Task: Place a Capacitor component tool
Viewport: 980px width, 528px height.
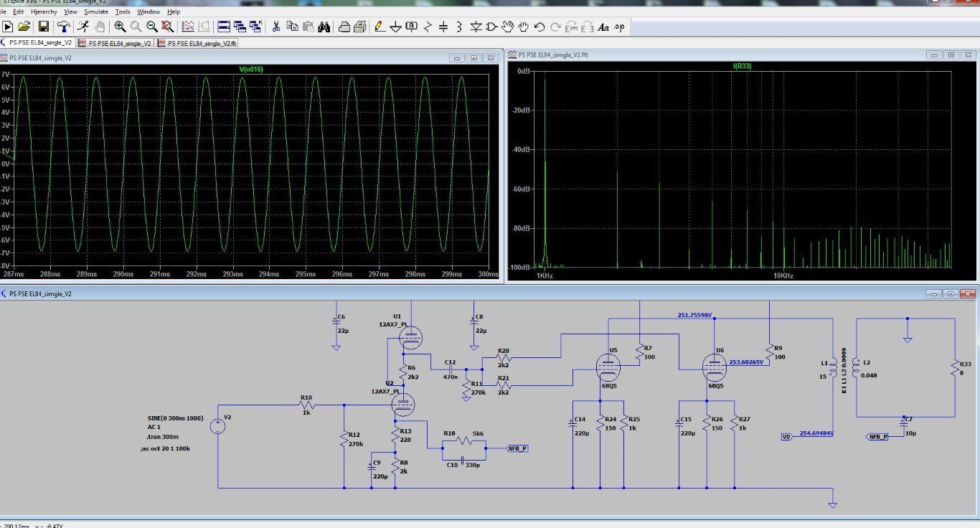Action: point(443,27)
